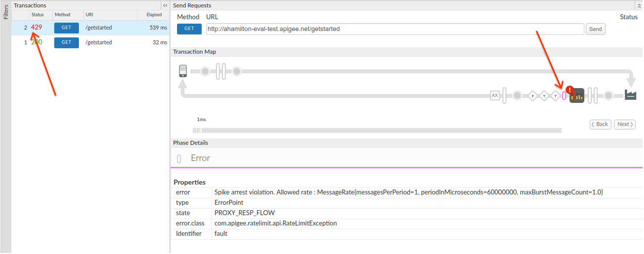Click the AX analytics step icon
The image size is (644, 254).
pos(495,95)
